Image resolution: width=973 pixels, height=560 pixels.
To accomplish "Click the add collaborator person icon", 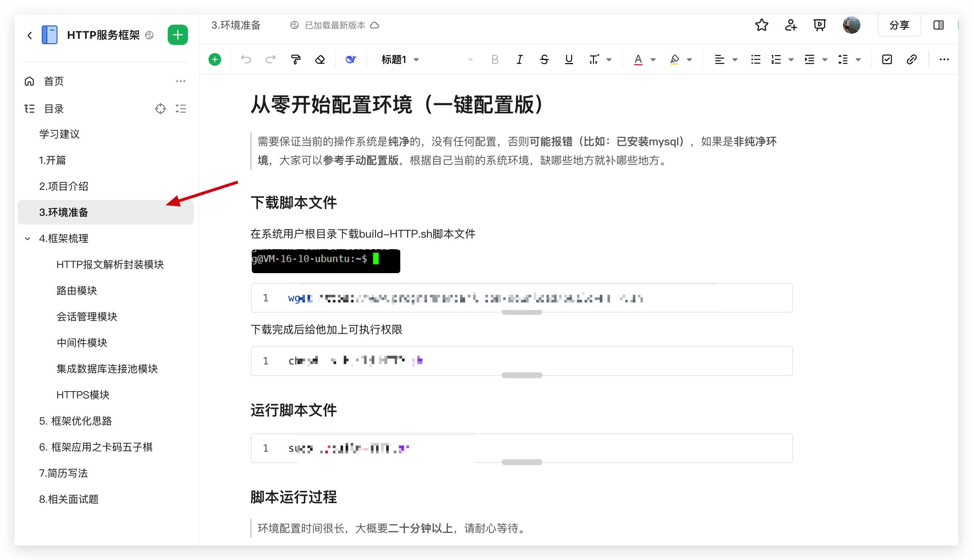I will tap(791, 25).
